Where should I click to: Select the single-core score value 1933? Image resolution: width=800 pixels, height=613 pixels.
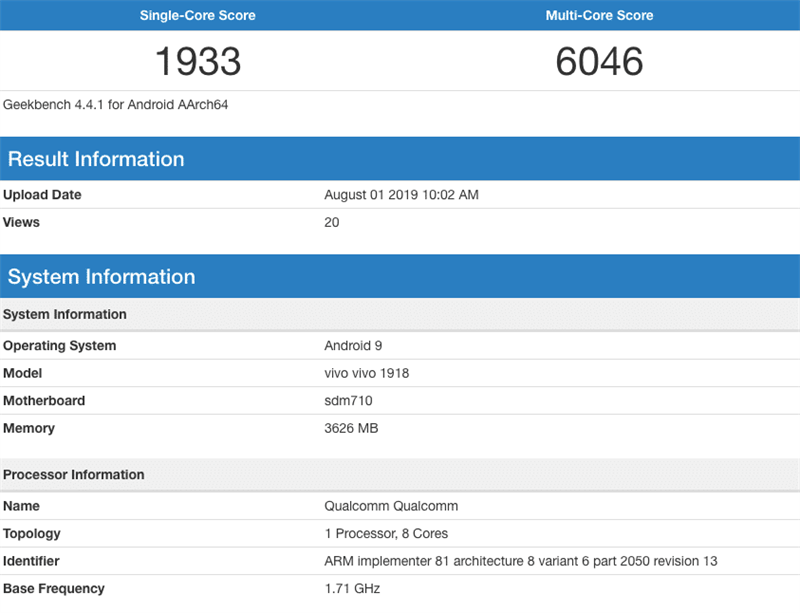coord(199,62)
